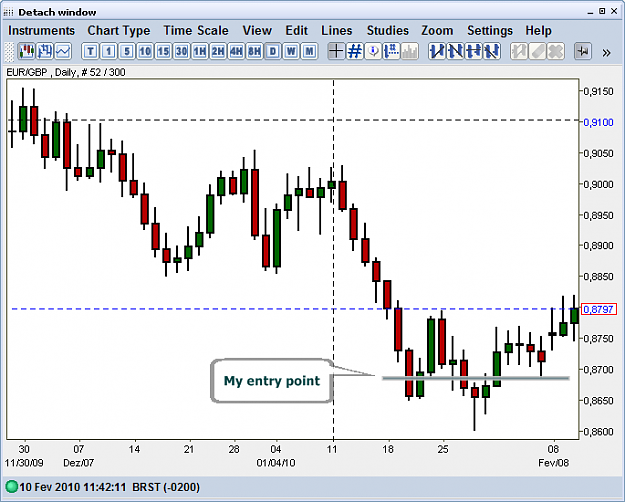Restore the detached window

[x=602, y=11]
